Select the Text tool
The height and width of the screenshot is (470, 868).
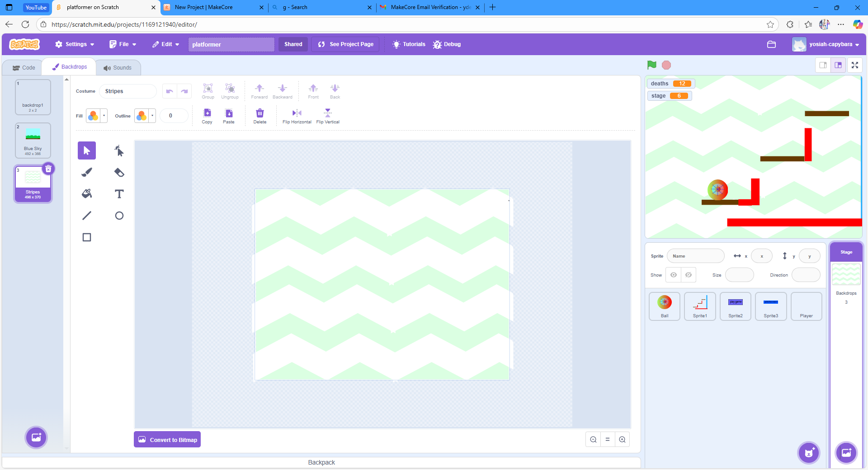click(x=119, y=194)
